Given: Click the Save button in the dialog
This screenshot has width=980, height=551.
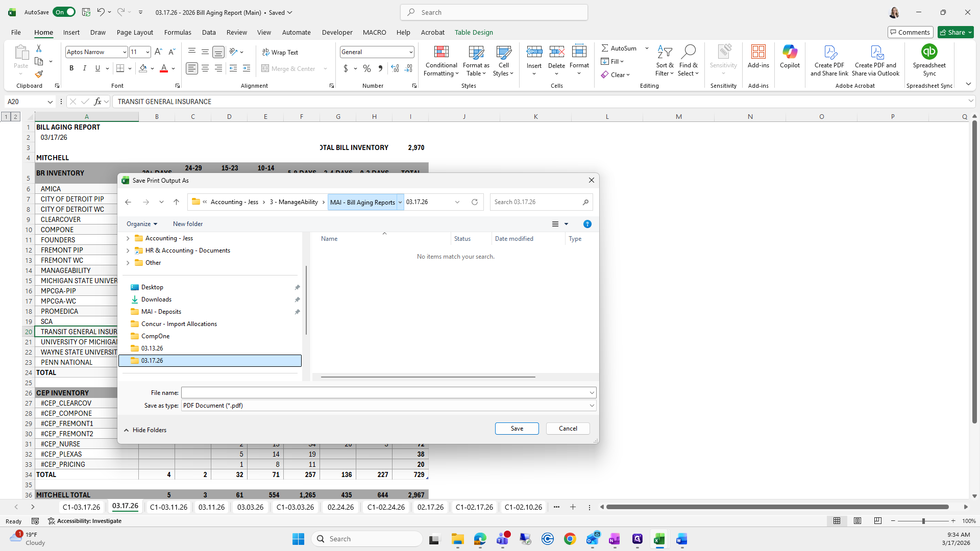Looking at the screenshot, I should click(x=517, y=429).
